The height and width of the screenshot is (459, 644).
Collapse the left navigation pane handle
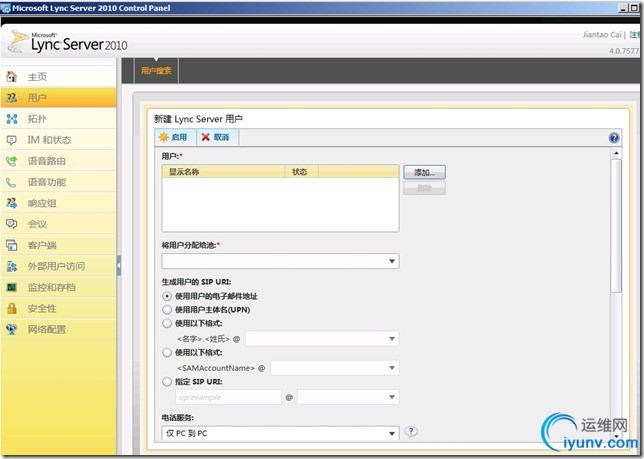pos(119,266)
